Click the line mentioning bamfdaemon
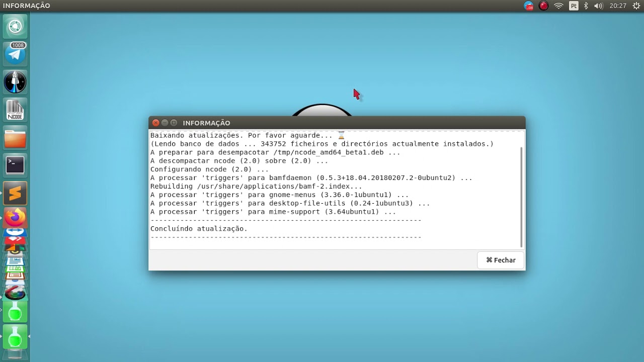 (x=311, y=178)
